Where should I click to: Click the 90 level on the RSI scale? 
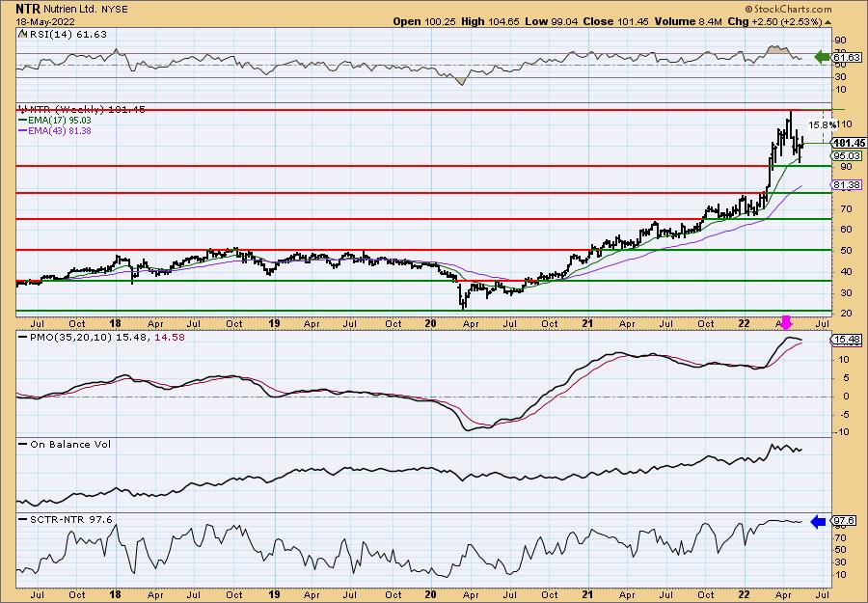coord(840,41)
